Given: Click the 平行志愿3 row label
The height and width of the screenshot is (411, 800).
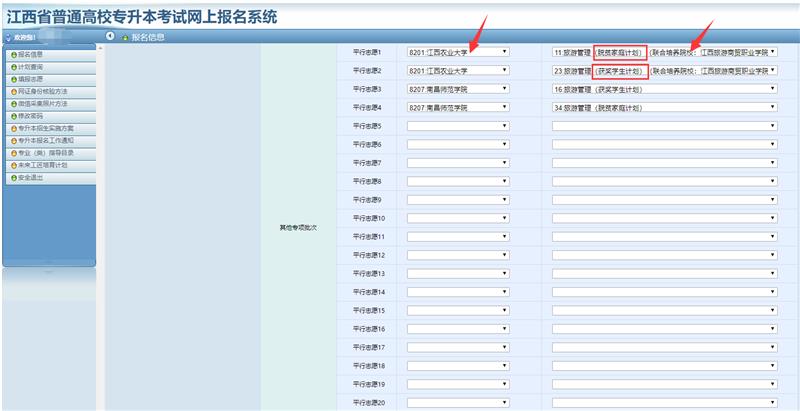Looking at the screenshot, I should coord(367,89).
